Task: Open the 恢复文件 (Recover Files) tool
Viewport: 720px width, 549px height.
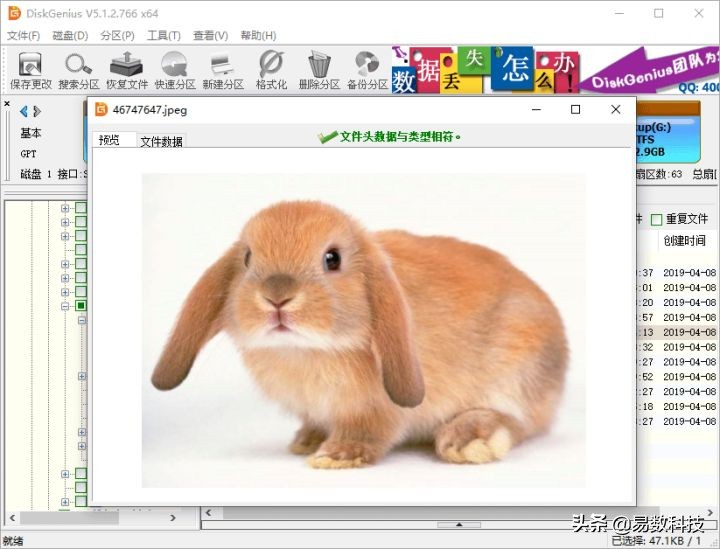Action: 127,65
